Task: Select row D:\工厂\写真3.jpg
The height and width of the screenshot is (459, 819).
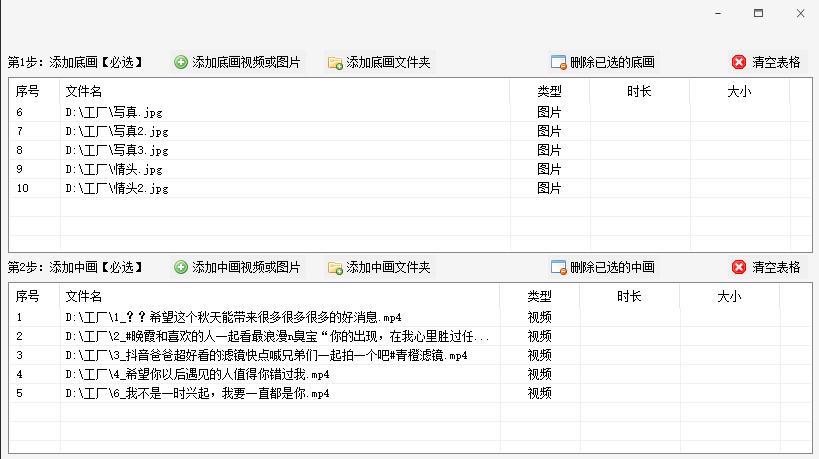Action: pyautogui.click(x=410, y=150)
